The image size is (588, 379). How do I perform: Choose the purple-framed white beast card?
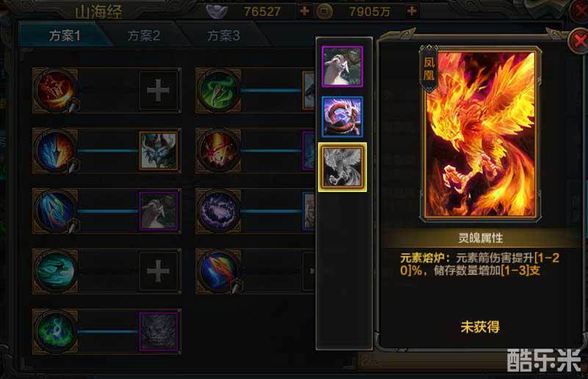click(342, 66)
